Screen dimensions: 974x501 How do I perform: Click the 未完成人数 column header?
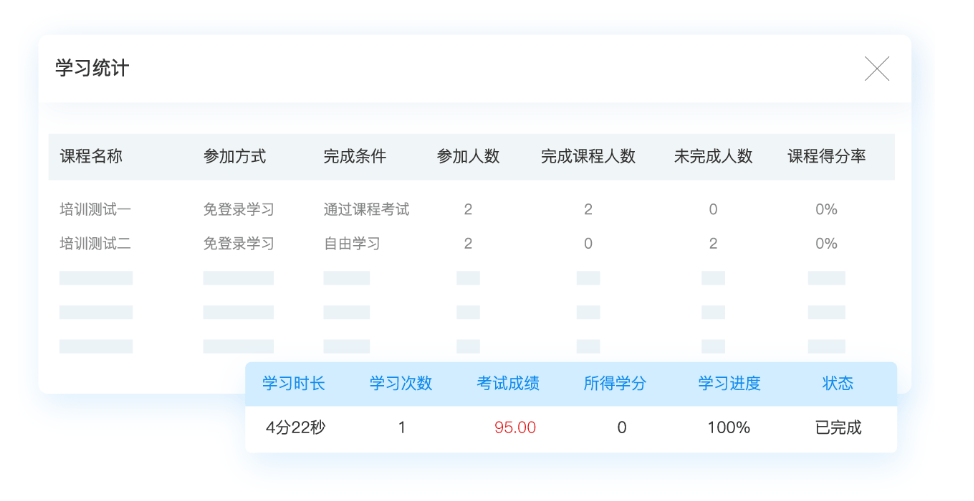point(713,156)
